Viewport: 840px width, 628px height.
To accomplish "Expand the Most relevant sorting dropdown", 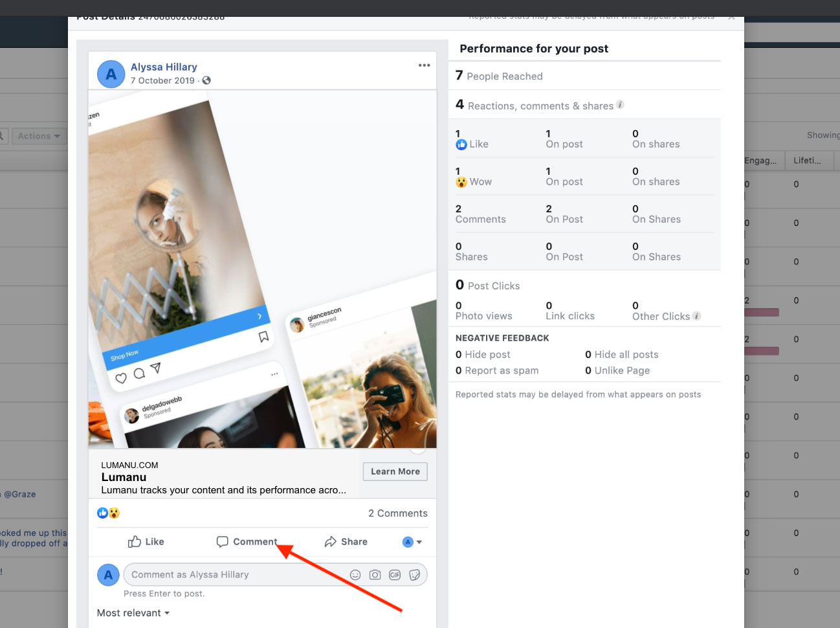I will point(133,612).
